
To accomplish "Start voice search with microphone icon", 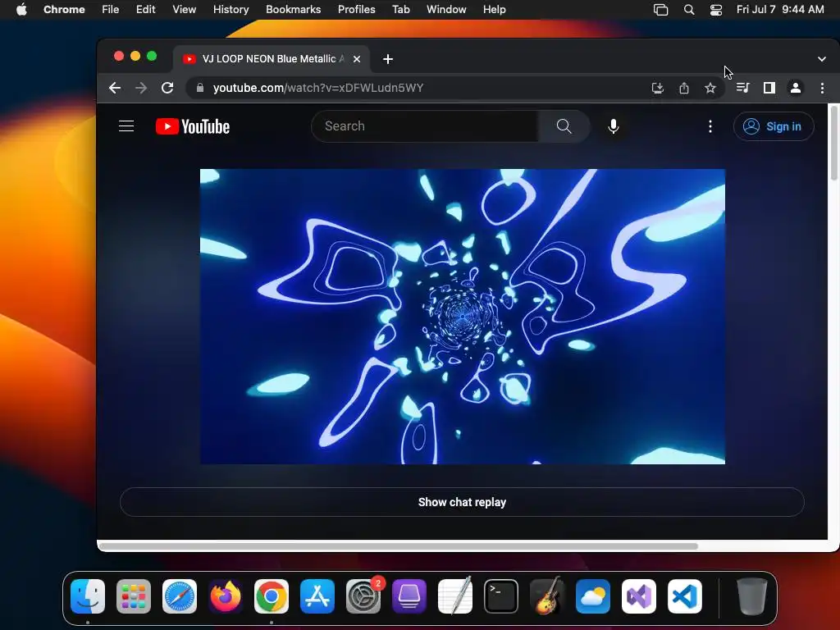I will tap(614, 126).
